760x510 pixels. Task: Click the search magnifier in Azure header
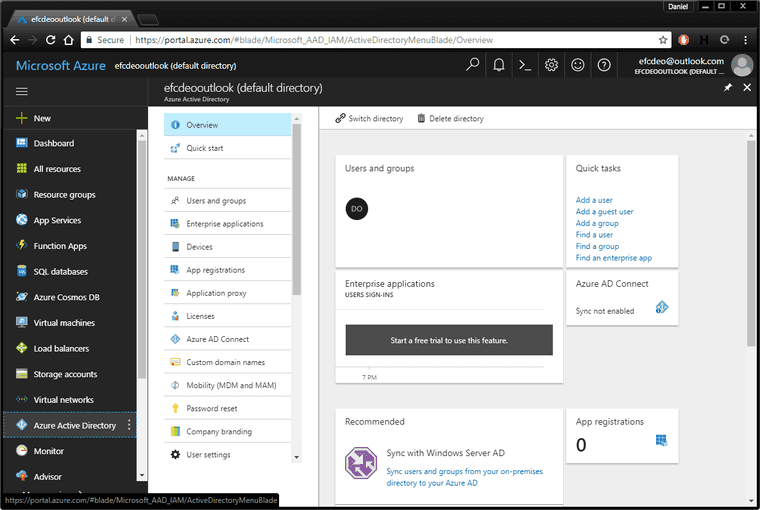click(472, 64)
